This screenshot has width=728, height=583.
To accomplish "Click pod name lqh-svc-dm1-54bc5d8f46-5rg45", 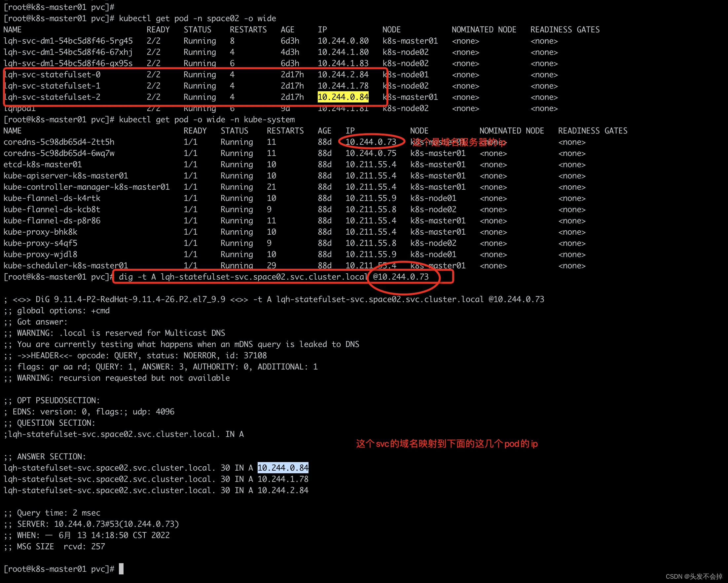I will (x=68, y=41).
